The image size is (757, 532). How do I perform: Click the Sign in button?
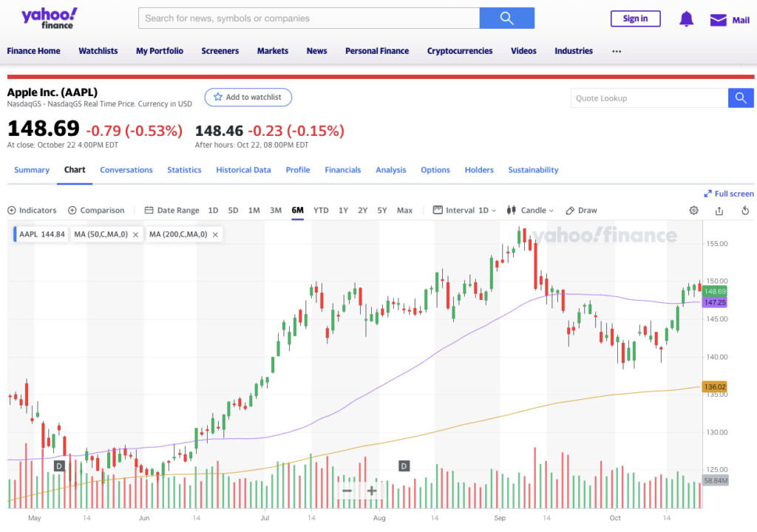635,18
